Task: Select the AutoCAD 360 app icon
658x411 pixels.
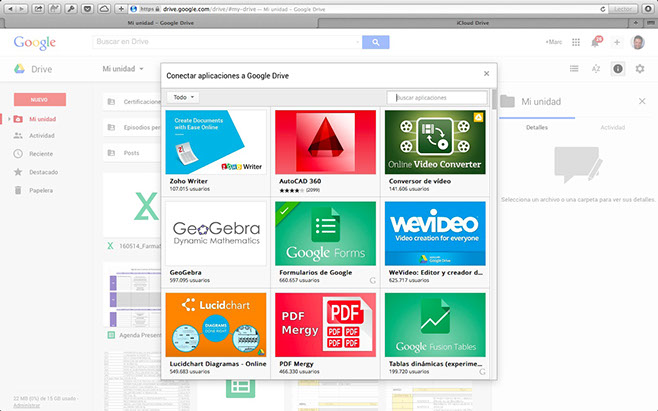Action: pos(324,142)
